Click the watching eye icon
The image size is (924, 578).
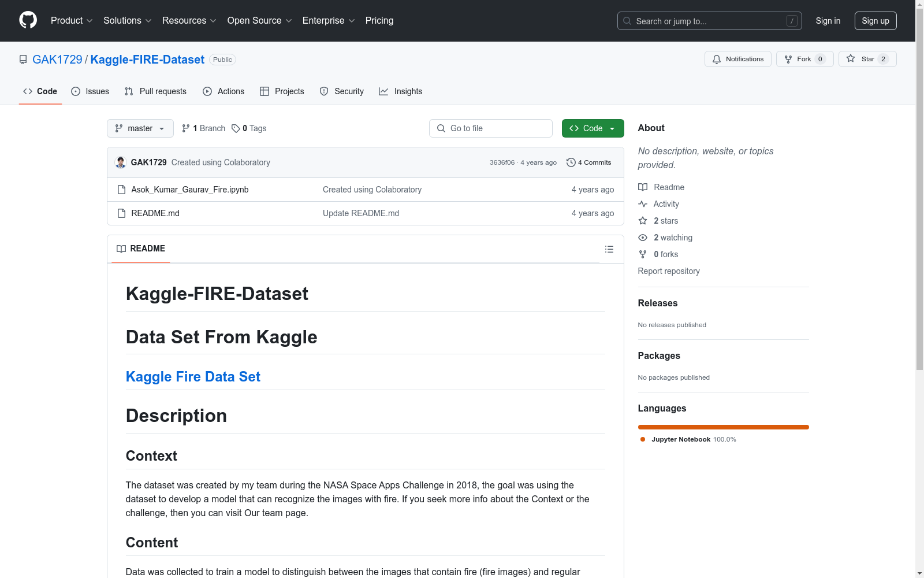point(643,238)
